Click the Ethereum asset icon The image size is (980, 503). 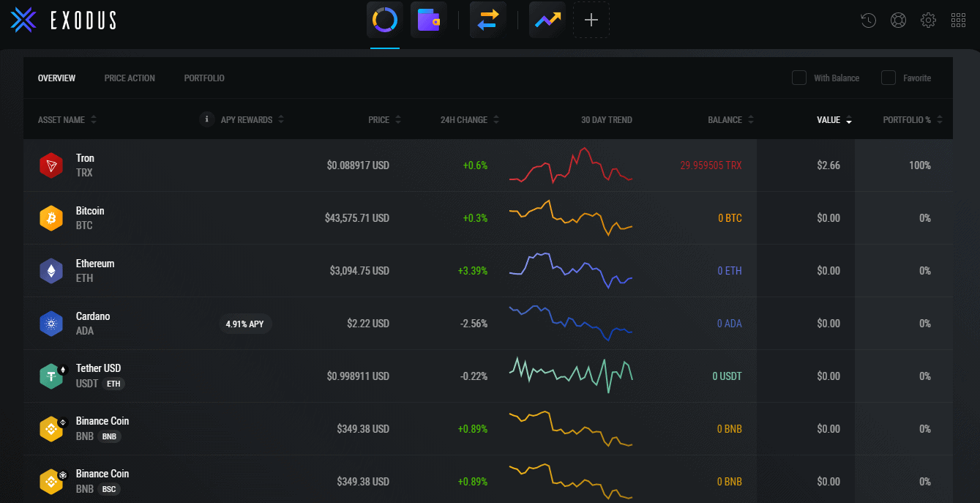(51, 271)
